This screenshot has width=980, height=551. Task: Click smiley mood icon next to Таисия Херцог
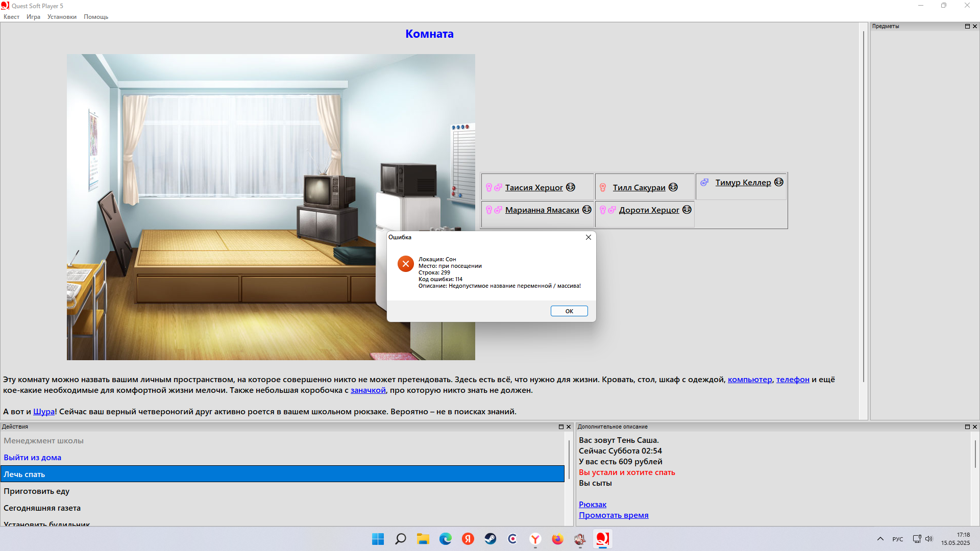571,187
